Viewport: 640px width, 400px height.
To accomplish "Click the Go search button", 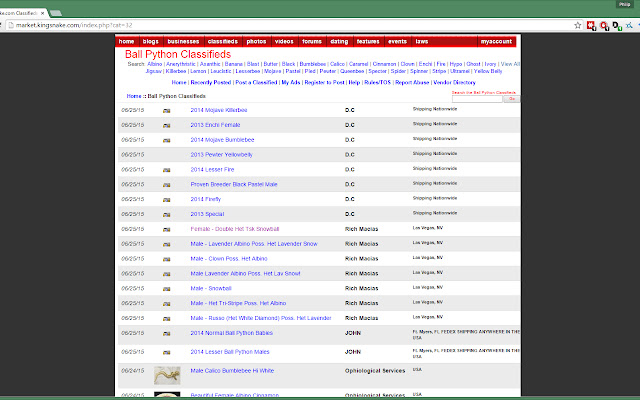I will pyautogui.click(x=512, y=99).
